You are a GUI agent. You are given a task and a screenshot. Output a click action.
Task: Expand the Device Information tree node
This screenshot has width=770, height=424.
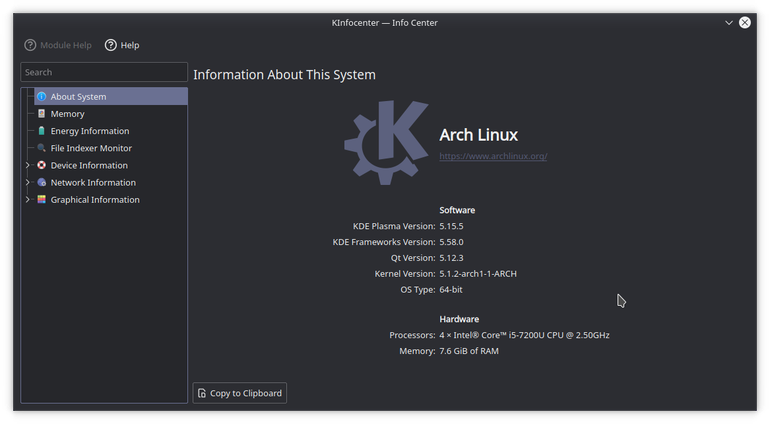(28, 165)
